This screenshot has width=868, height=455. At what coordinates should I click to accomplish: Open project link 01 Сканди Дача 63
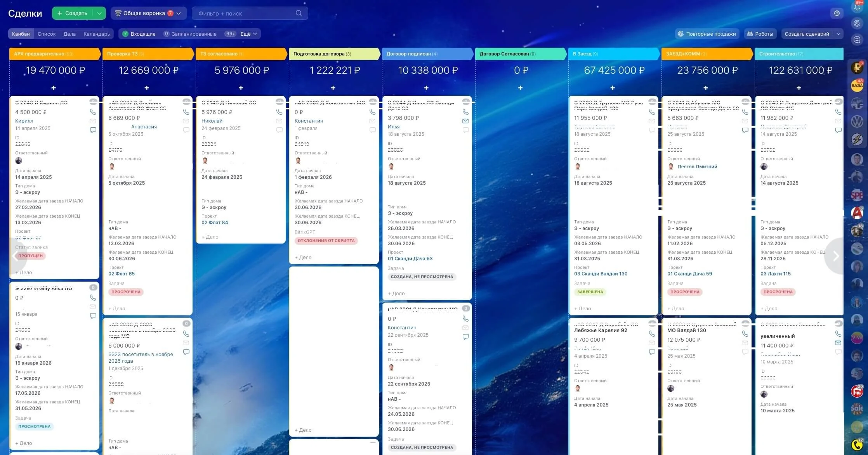(x=410, y=258)
